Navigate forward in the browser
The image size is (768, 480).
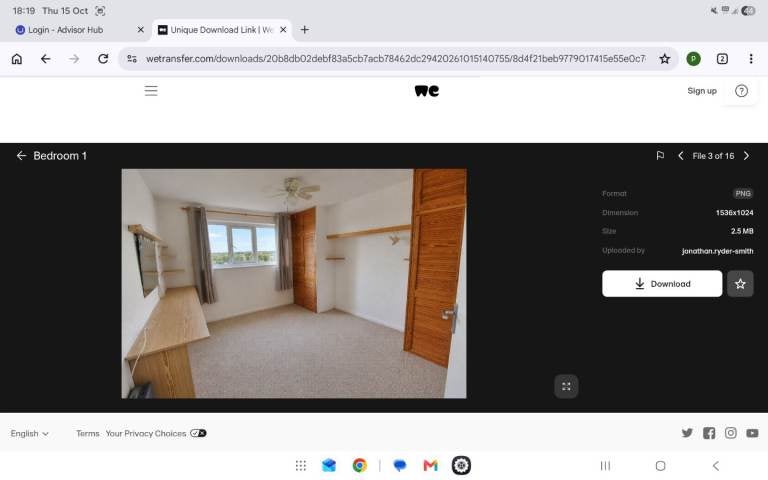coord(74,59)
